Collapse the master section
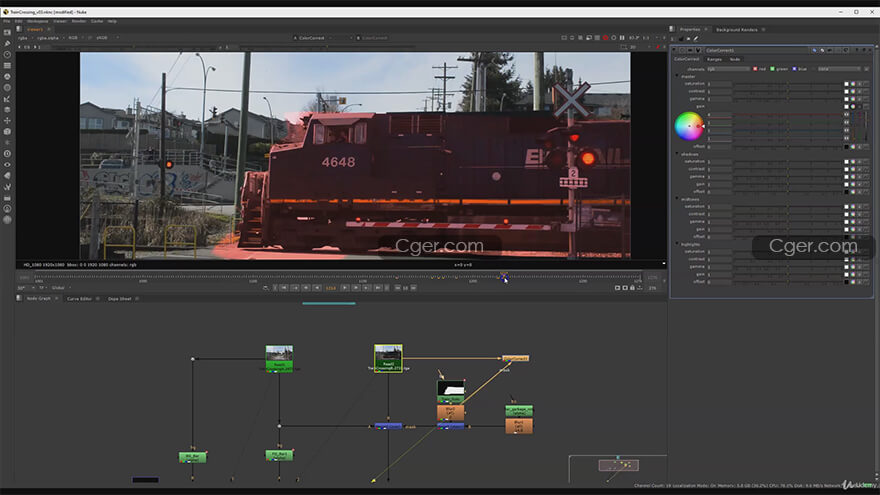The height and width of the screenshot is (495, 880). 677,76
